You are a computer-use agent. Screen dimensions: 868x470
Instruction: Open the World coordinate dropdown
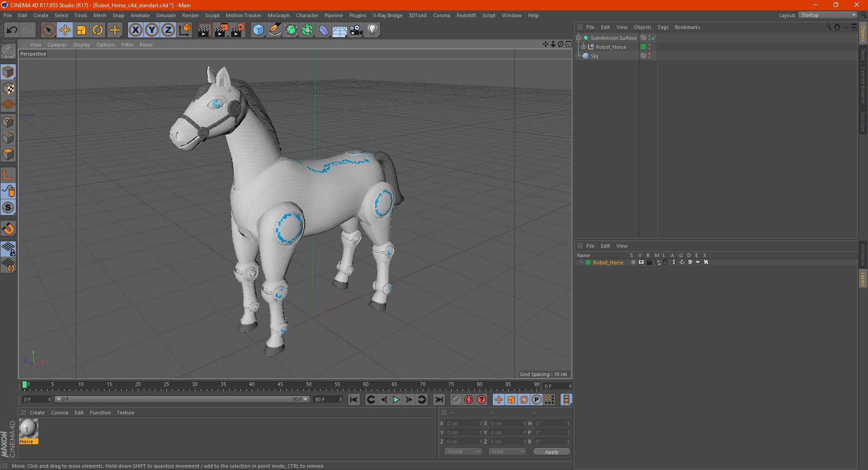[x=463, y=451]
